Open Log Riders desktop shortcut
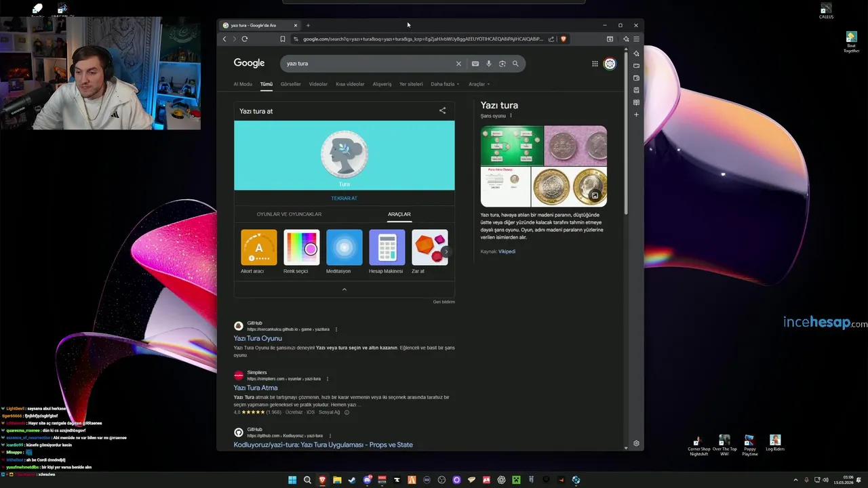 (775, 443)
